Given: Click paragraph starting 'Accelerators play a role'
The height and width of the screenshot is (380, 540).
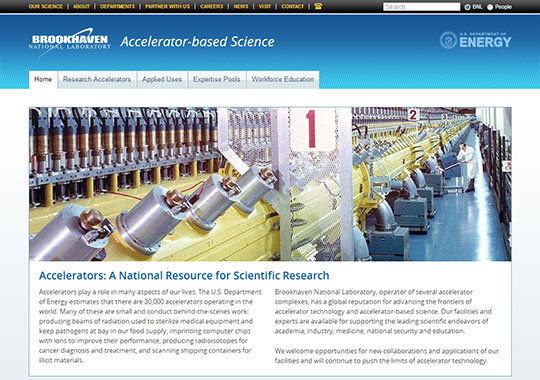Looking at the screenshot, I should 150,326.
